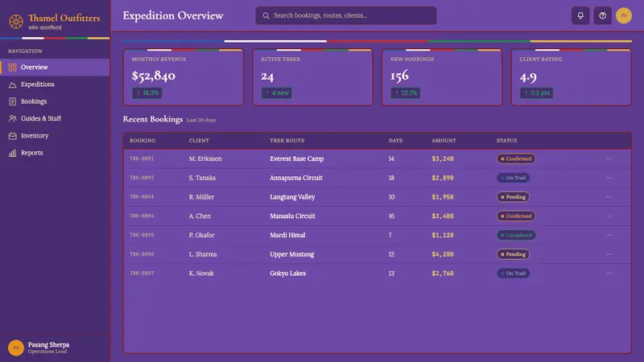Click the Thamel Outfitters brand title
644x362 pixels.
pyautogui.click(x=64, y=18)
